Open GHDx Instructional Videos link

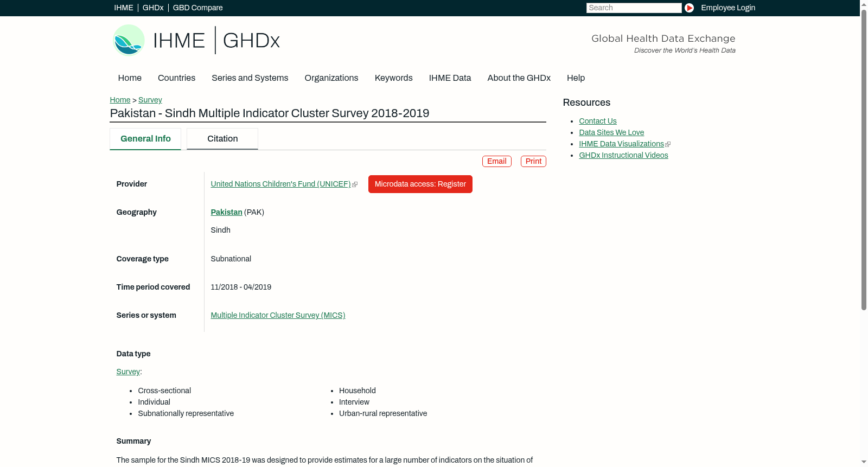coord(623,155)
